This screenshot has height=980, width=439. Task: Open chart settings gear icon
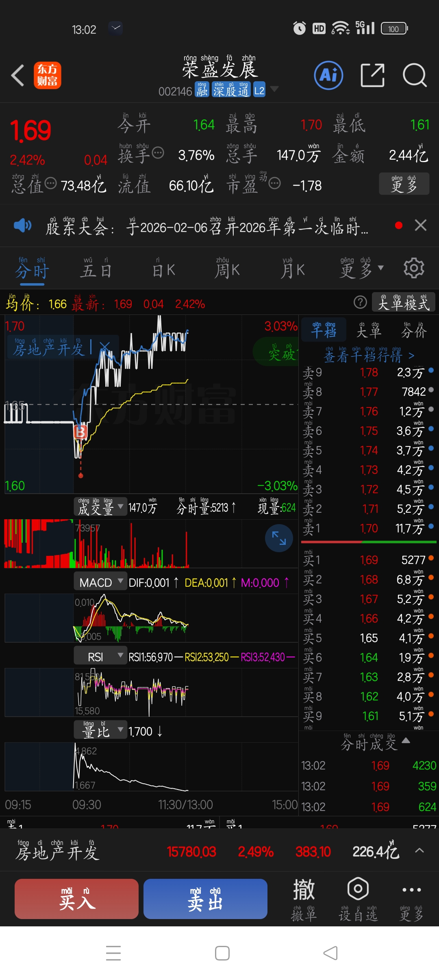414,268
